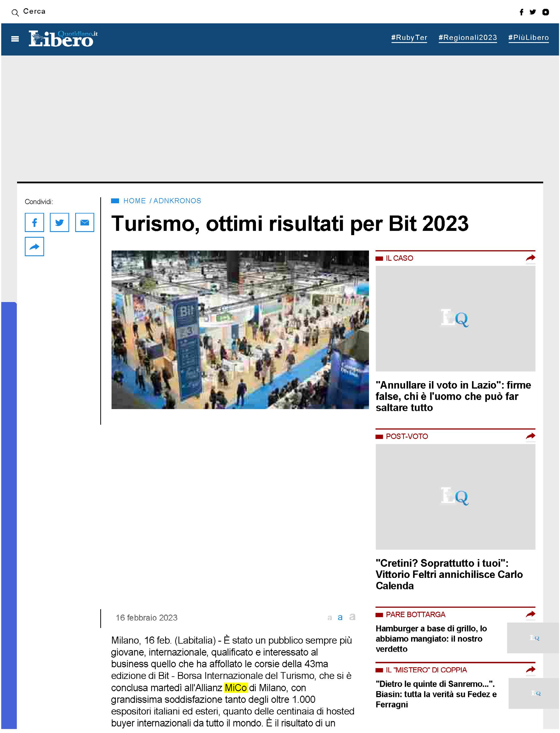The image size is (560, 733).
Task: Click the Bit 2023 fair photo
Action: [x=240, y=329]
